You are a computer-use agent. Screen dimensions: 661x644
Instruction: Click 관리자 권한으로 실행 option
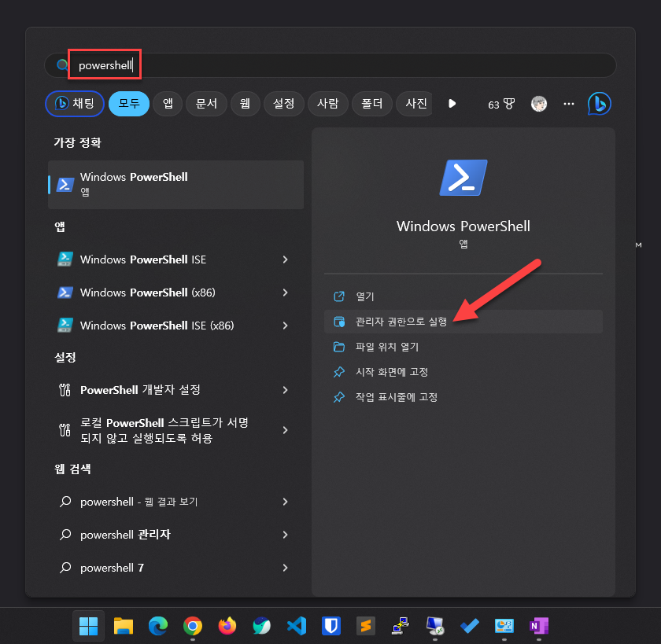(x=463, y=322)
